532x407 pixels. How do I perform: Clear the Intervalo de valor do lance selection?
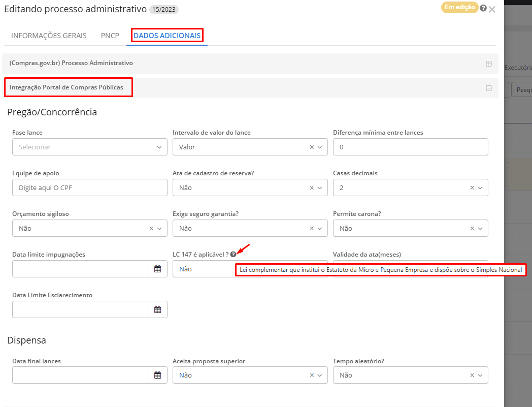click(x=312, y=147)
